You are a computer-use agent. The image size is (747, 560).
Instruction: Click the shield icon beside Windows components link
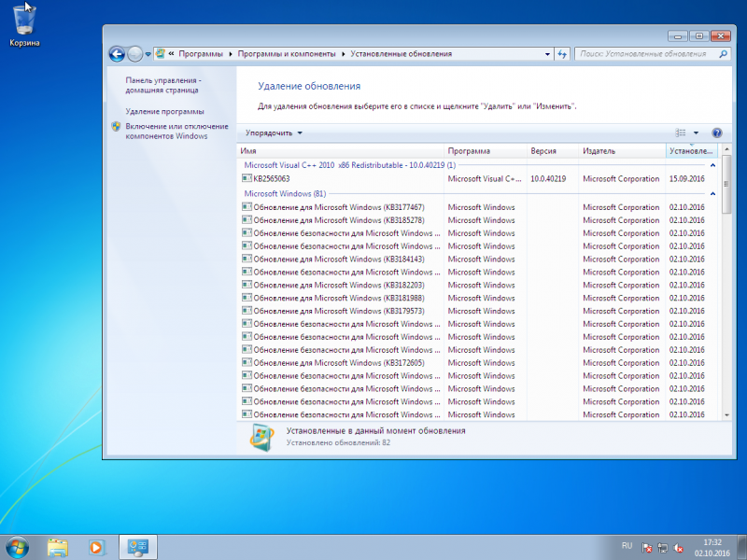pyautogui.click(x=116, y=127)
